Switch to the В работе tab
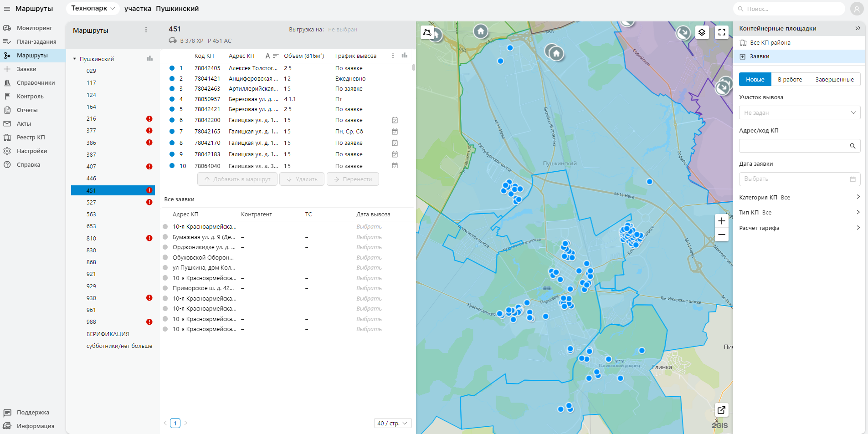Viewport: 868px width, 434px height. [790, 79]
